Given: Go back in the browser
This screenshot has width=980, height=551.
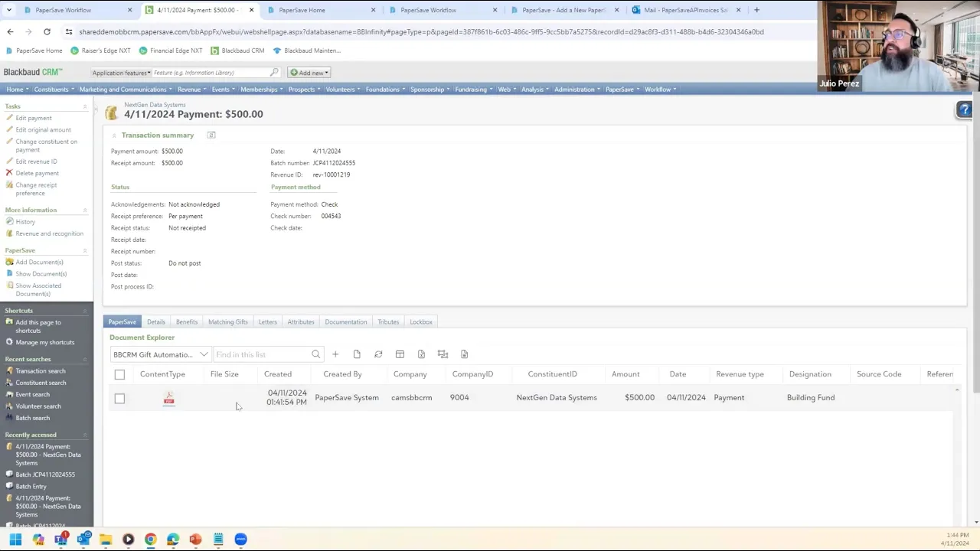Looking at the screenshot, I should (10, 32).
